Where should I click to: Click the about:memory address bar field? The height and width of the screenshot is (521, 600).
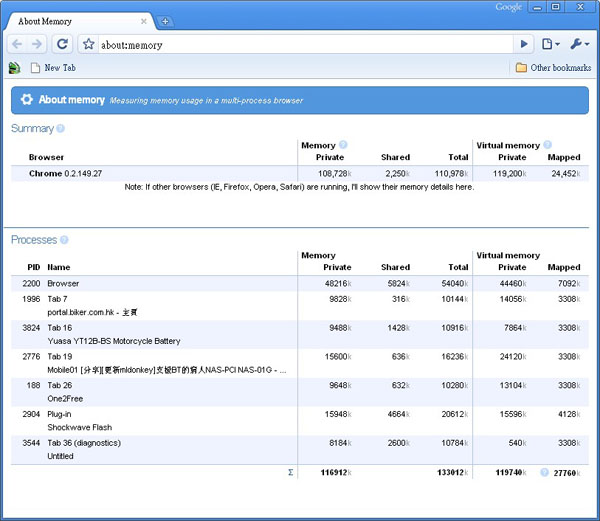300,44
